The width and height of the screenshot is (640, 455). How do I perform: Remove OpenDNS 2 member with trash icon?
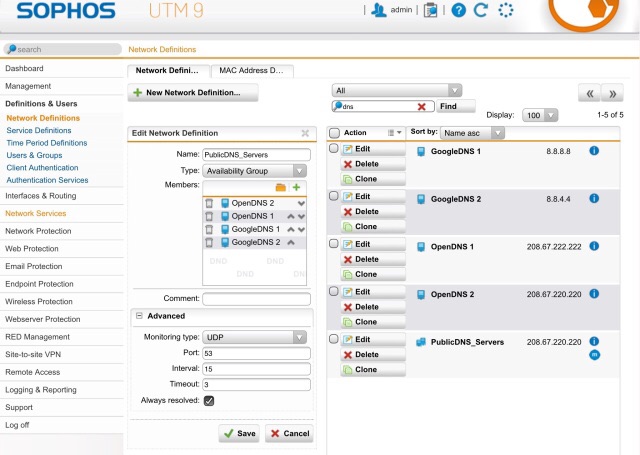209,203
